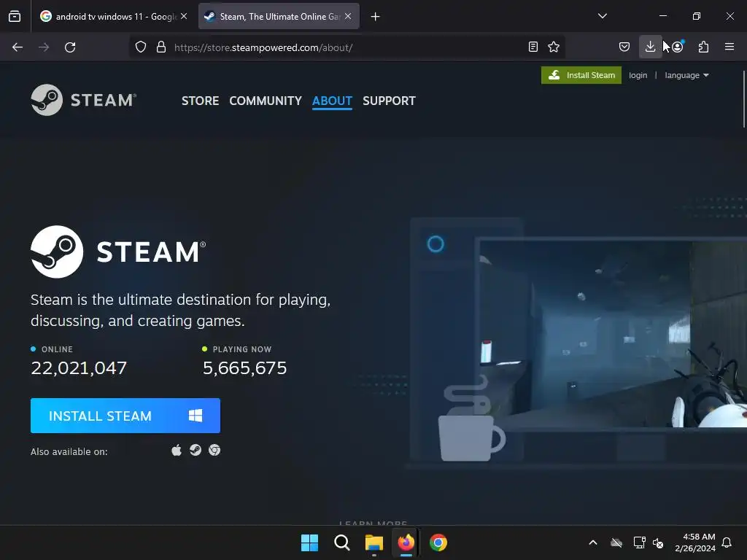Open the Firefox account icon
The width and height of the screenshot is (747, 560).
678,47
